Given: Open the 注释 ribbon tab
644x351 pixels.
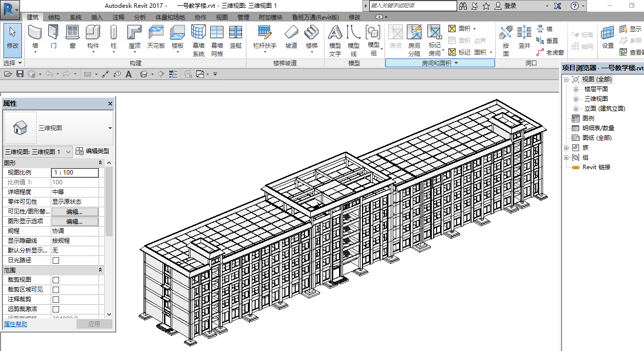Looking at the screenshot, I should click(x=118, y=17).
